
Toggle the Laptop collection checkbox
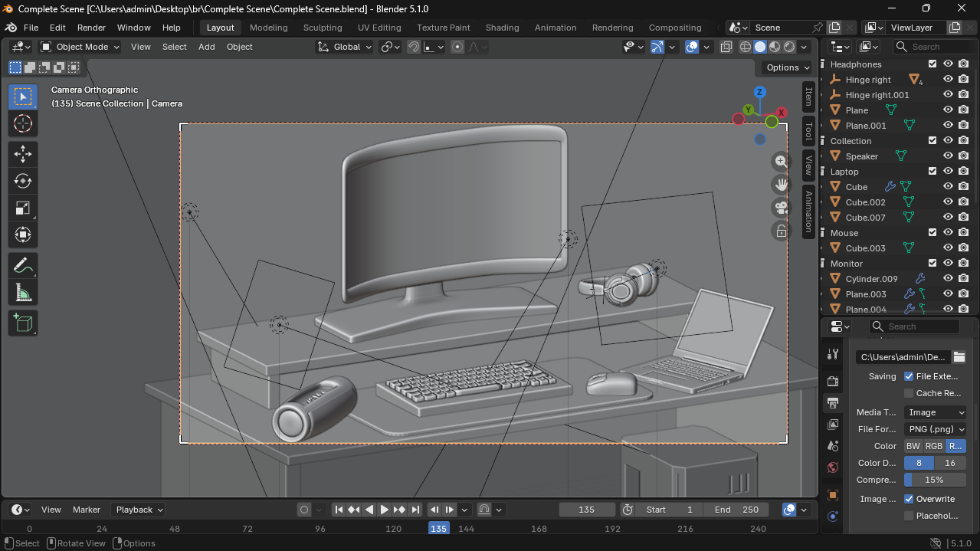(x=932, y=172)
